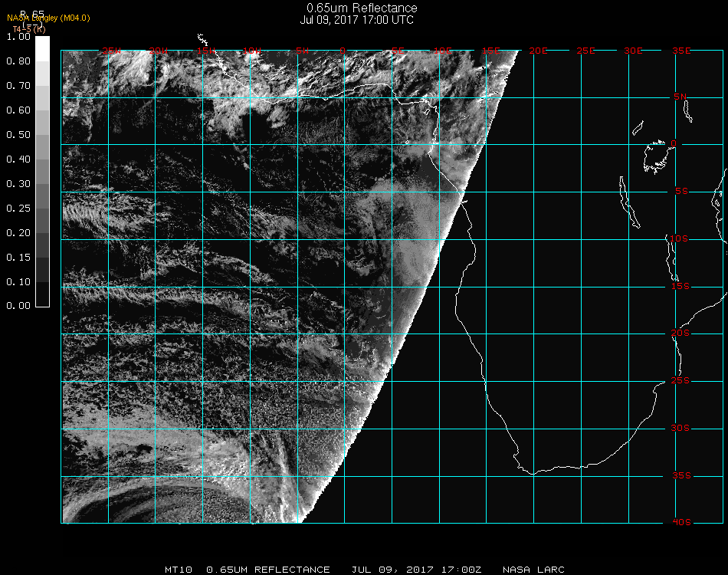Click the 5N latitude label
Viewport: 728px width, 575px height.
[680, 97]
